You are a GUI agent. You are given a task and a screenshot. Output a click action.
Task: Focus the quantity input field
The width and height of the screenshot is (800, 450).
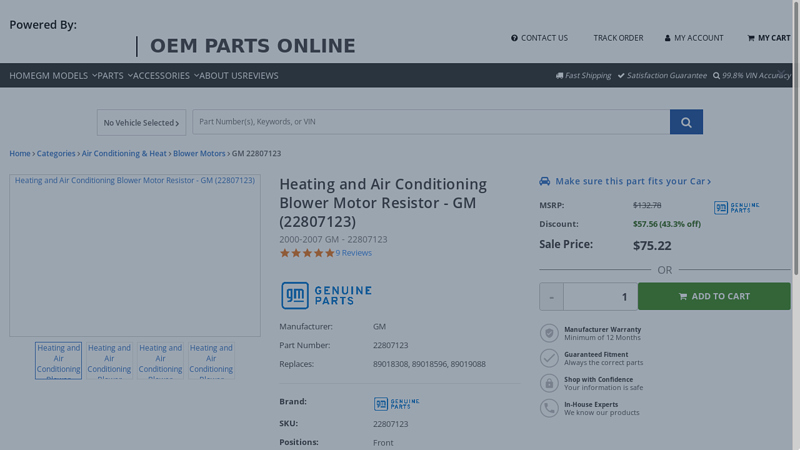(601, 296)
